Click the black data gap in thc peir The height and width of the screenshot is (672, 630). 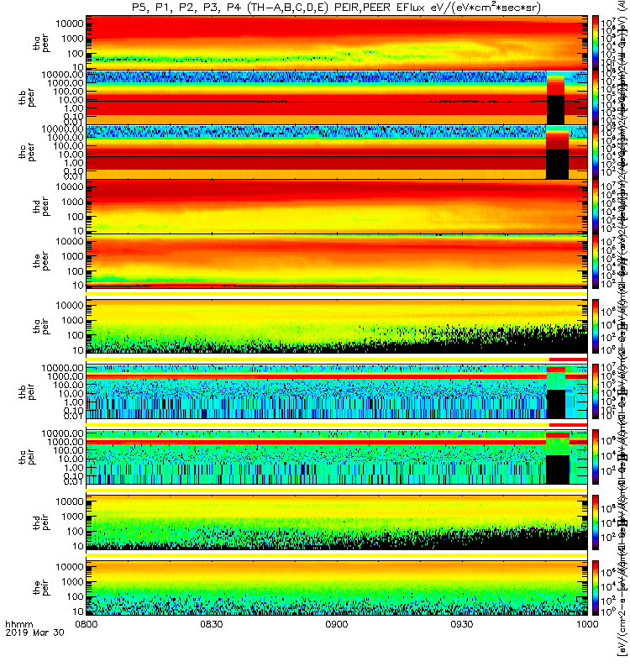[x=558, y=470]
